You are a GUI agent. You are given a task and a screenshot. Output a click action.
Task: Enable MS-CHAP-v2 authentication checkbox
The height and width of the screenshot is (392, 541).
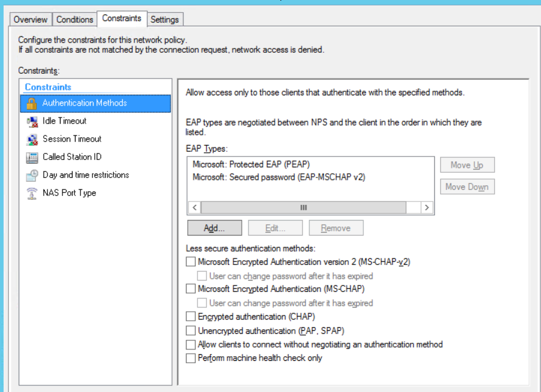pos(191,262)
